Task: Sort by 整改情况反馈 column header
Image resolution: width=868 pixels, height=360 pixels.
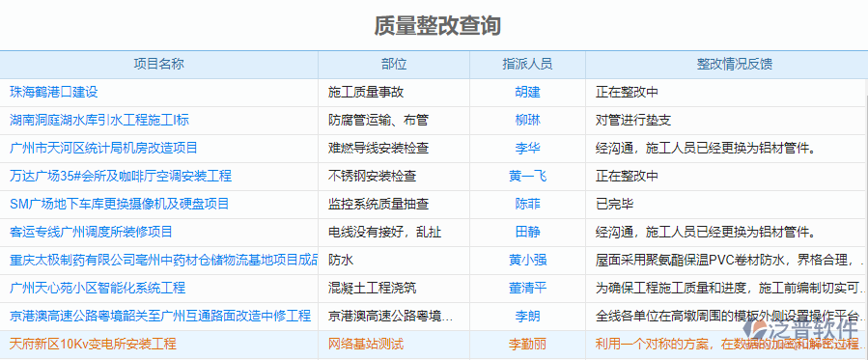Action: (727, 64)
